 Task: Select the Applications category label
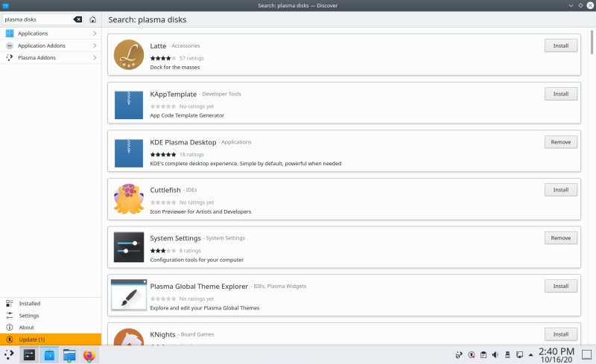point(33,33)
